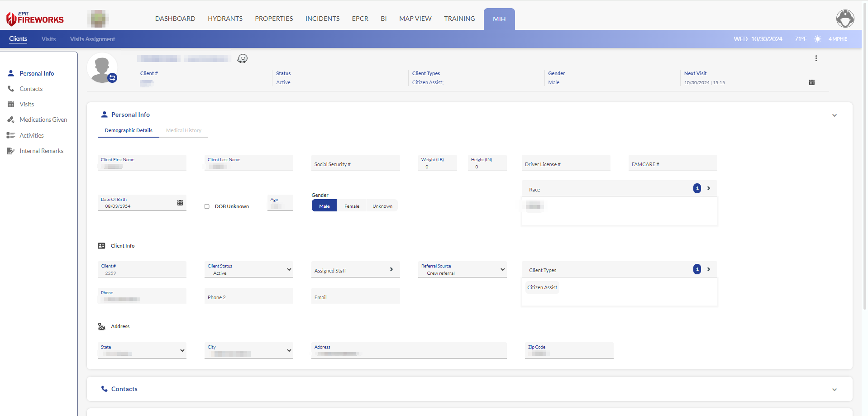
Task: Expand the Contacts section
Action: [834, 389]
